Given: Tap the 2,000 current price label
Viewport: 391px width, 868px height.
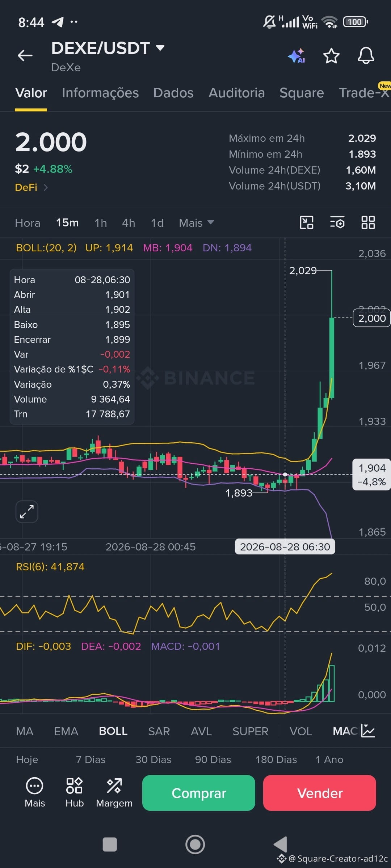Looking at the screenshot, I should (x=372, y=318).
